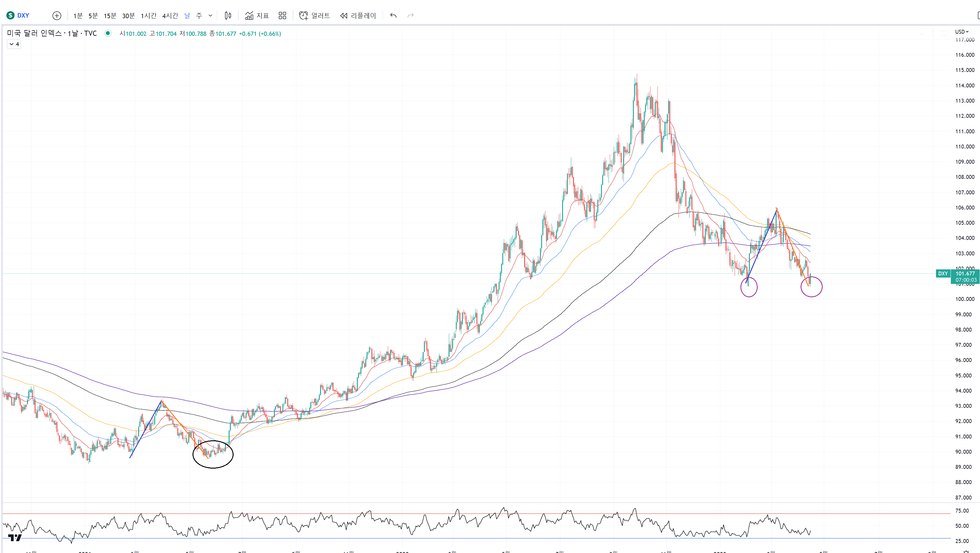Switch to the 1시간 timeframe
This screenshot has height=553, width=980.
[149, 15]
